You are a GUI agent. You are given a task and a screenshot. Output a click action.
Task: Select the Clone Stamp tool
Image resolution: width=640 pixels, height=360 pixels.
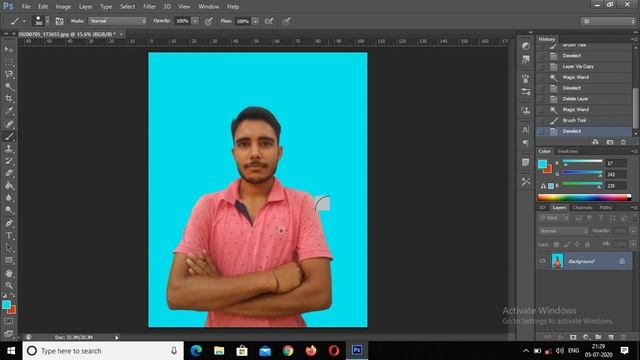9,149
